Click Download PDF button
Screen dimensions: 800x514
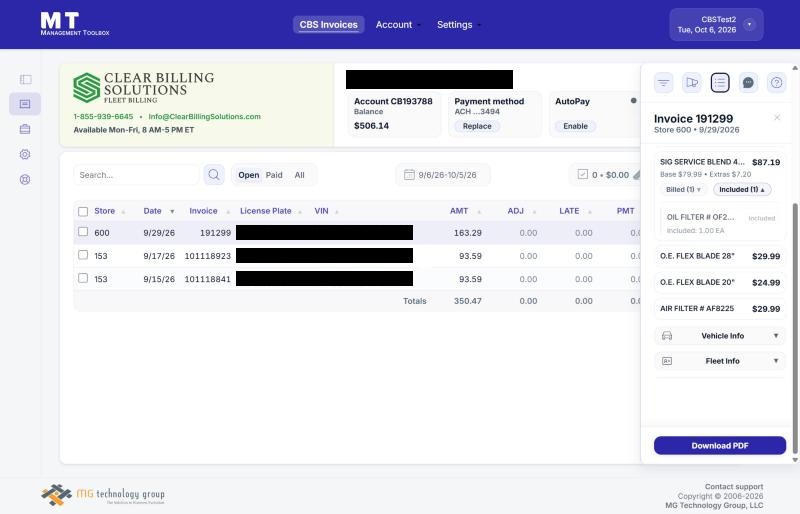coord(720,446)
